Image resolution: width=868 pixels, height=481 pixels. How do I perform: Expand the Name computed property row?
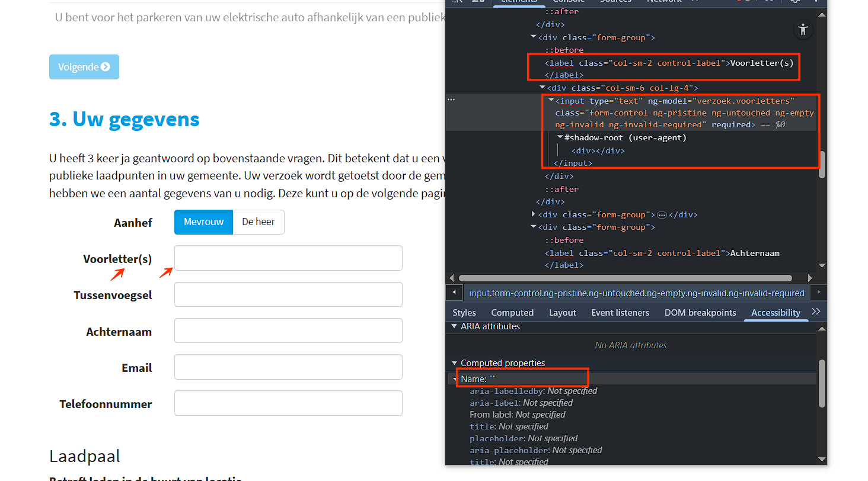pyautogui.click(x=455, y=379)
